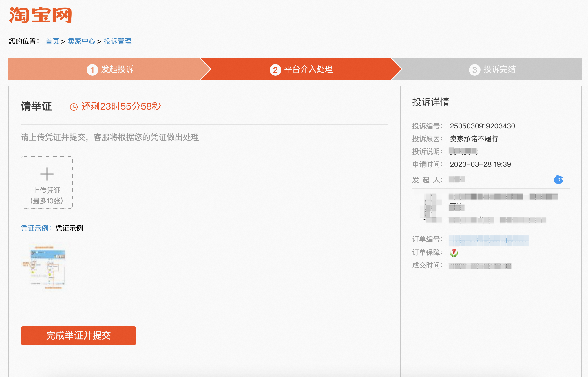Click the blue Wangwang chat icon
The width and height of the screenshot is (588, 377).
pyautogui.click(x=559, y=180)
